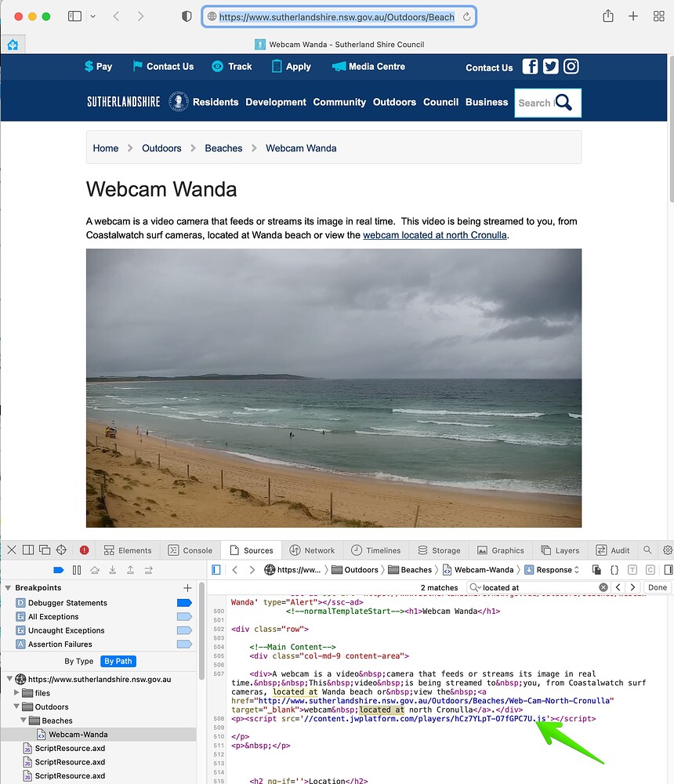
Task: Click the debugger step into icon
Action: [x=113, y=570]
